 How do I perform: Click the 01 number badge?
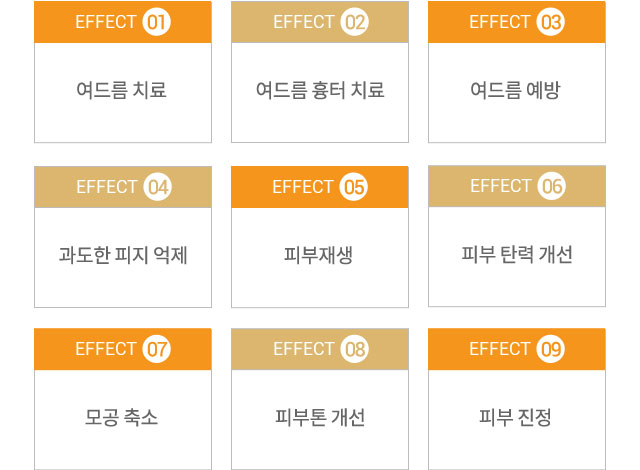[156, 22]
